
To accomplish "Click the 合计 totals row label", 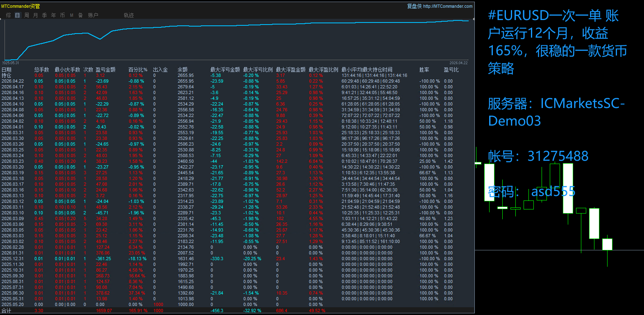I will coord(7,310).
